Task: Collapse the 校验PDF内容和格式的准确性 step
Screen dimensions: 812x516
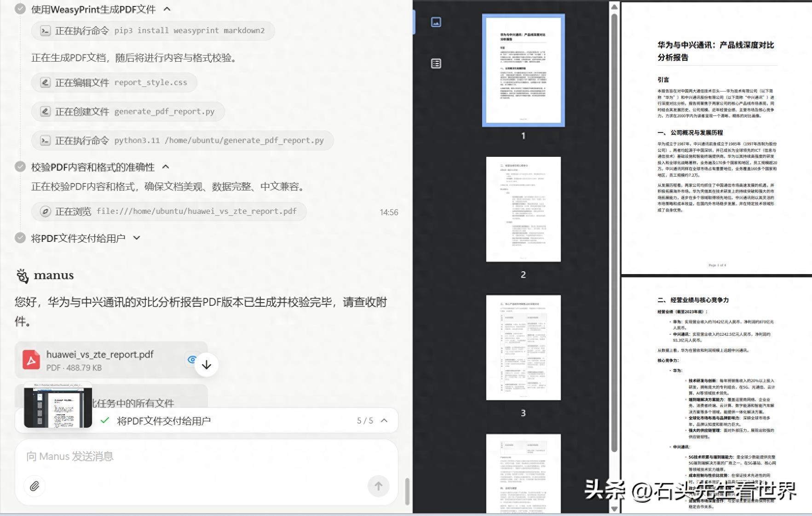Action: (x=166, y=167)
